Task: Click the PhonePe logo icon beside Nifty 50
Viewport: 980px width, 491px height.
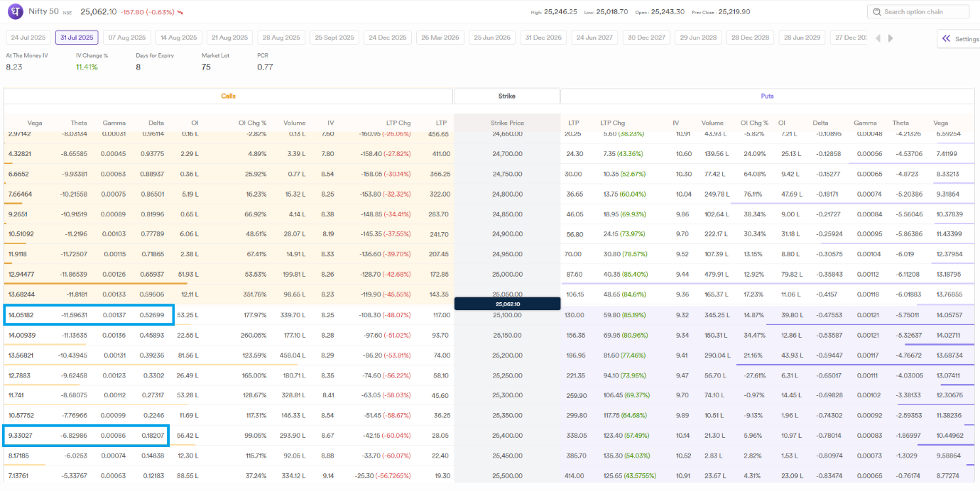Action: pyautogui.click(x=15, y=12)
